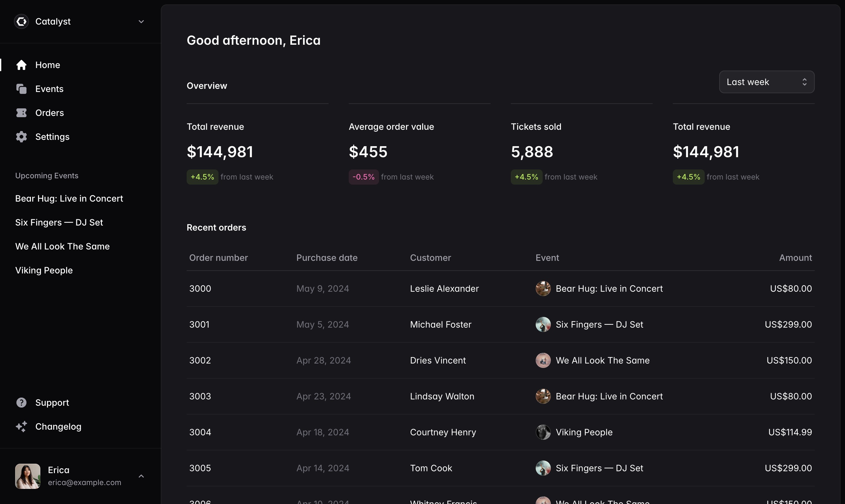Open Michael Foster's order 3001
Image resolution: width=845 pixels, height=504 pixels.
[x=440, y=325]
